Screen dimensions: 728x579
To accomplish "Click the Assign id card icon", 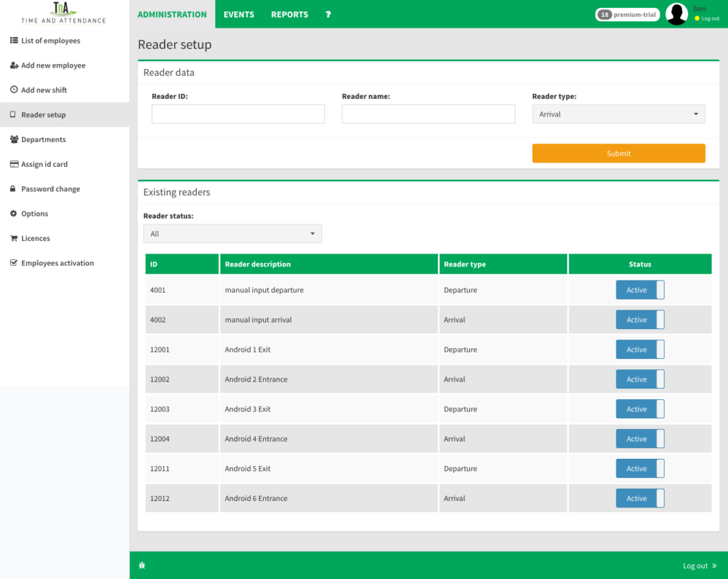I will tap(14, 164).
